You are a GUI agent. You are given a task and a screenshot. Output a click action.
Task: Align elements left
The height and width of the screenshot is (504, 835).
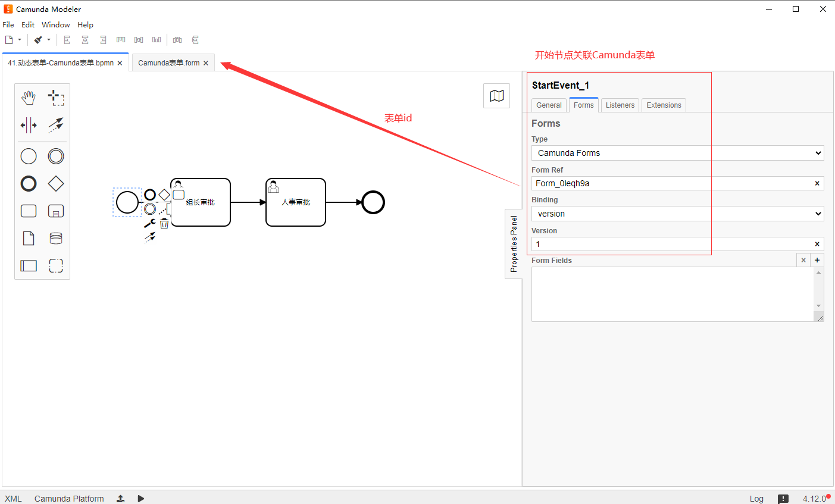(x=67, y=40)
